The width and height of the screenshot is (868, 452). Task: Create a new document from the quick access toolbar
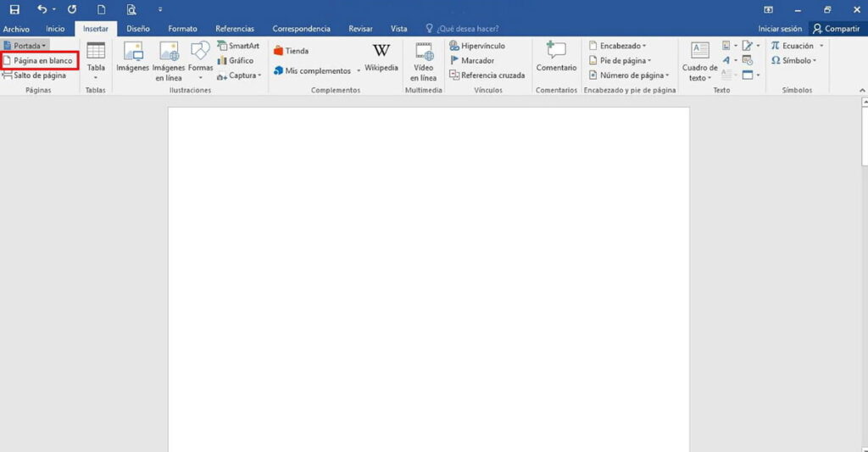(x=102, y=9)
